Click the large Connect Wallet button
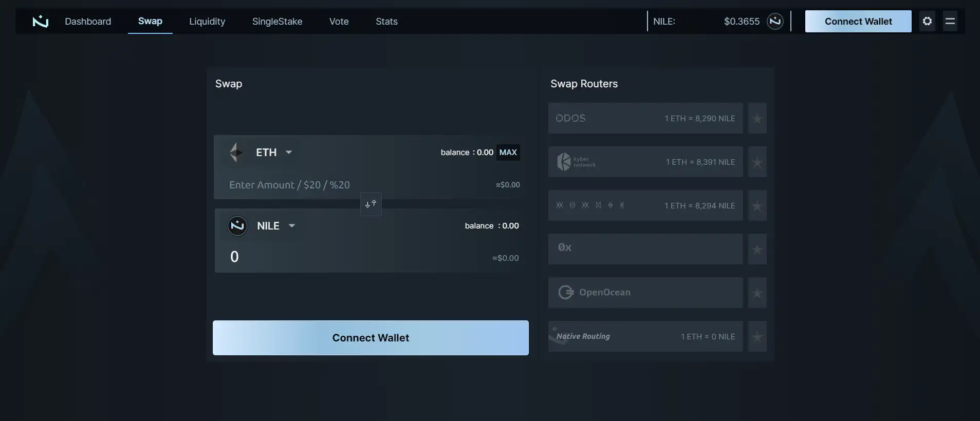 [x=371, y=338]
